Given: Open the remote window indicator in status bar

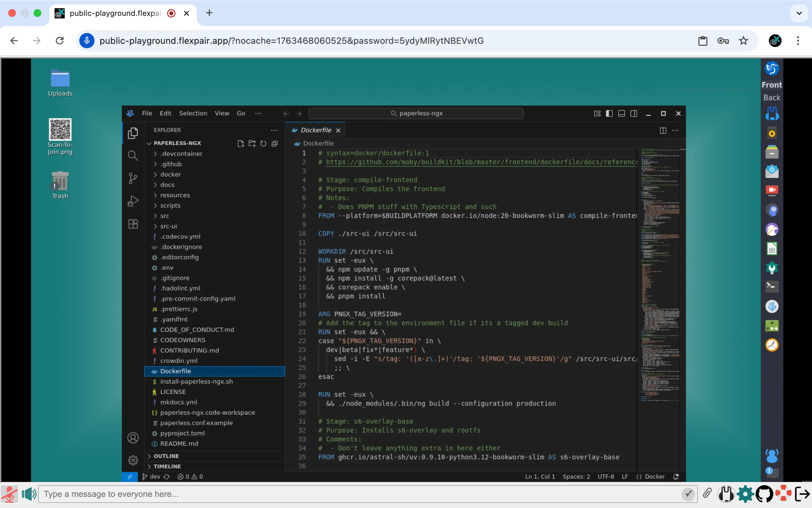Looking at the screenshot, I should tap(130, 477).
